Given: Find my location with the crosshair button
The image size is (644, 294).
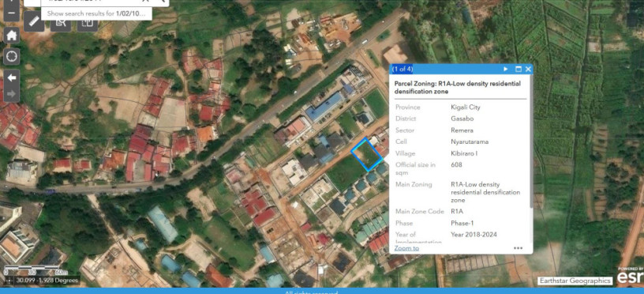Looking at the screenshot, I should (12, 56).
